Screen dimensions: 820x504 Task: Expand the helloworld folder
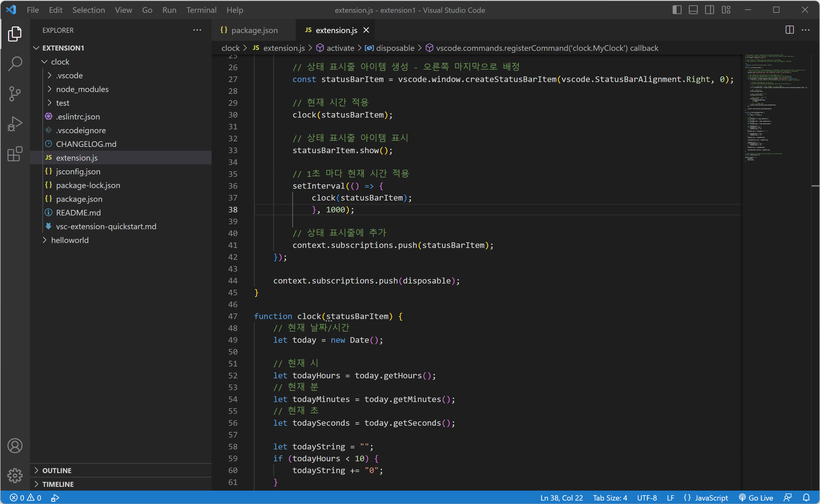point(70,240)
